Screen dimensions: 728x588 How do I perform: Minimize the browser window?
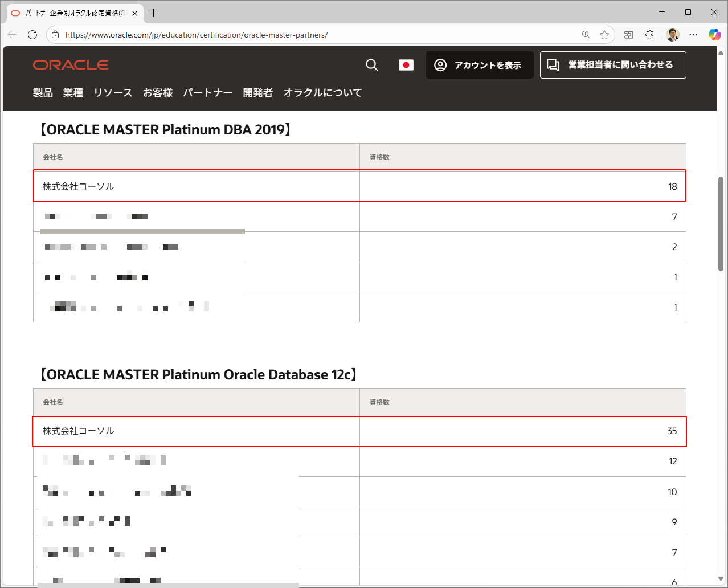pos(662,12)
